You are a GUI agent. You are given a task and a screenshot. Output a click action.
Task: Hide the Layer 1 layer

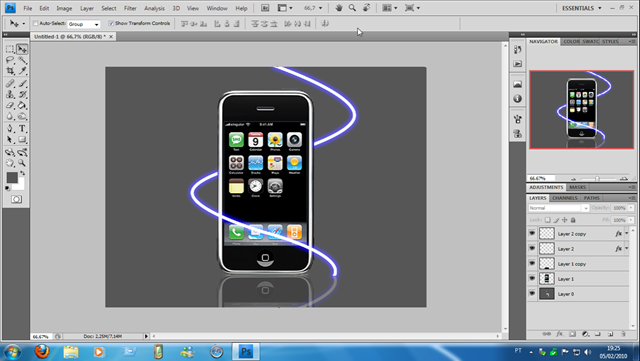532,279
